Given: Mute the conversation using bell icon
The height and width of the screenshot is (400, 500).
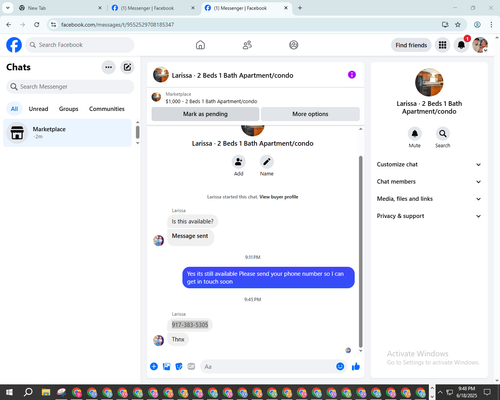Looking at the screenshot, I should [415, 134].
